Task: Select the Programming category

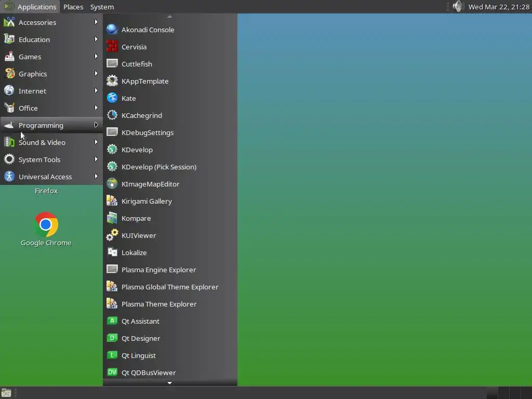Action: pyautogui.click(x=51, y=125)
